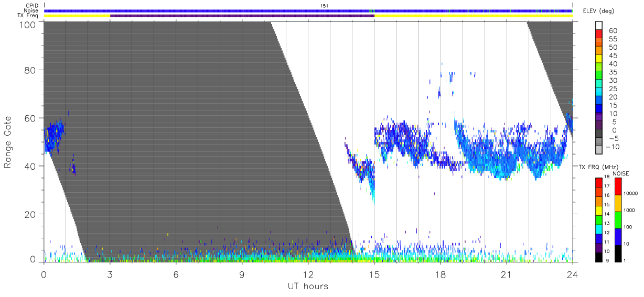Screen dimensions: 644x297
Task: Click the dark gray -5–0 swatch in ELEV colorbar
Action: 599,134
